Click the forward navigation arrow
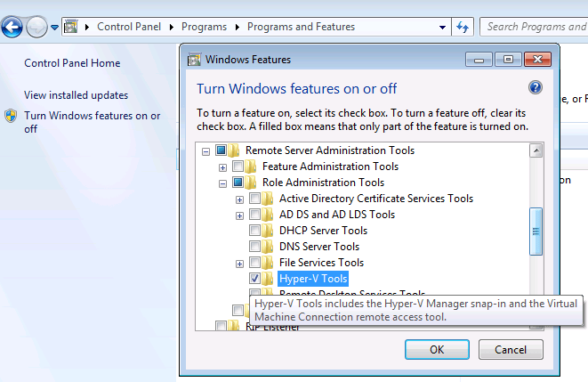Viewport: 588px width, 382px height. pyautogui.click(x=36, y=27)
